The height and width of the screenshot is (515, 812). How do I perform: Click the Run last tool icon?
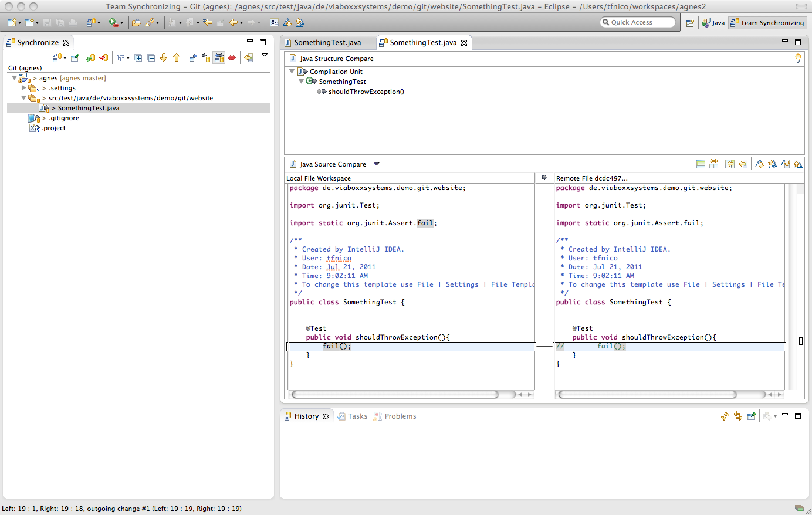coord(113,22)
